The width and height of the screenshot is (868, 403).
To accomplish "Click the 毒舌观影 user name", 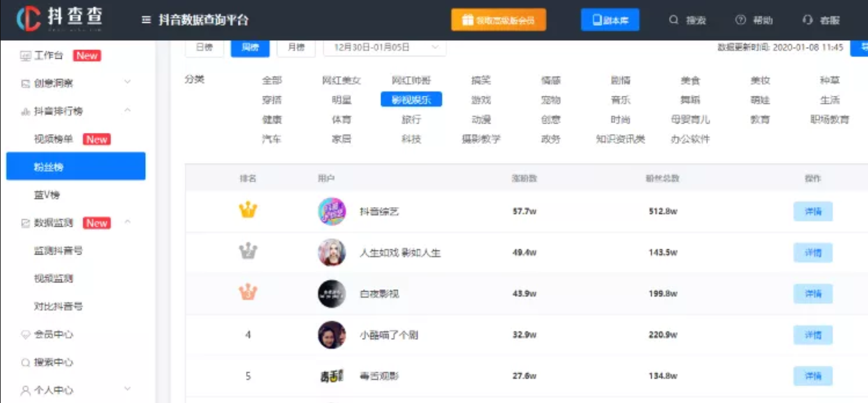I will click(x=379, y=376).
